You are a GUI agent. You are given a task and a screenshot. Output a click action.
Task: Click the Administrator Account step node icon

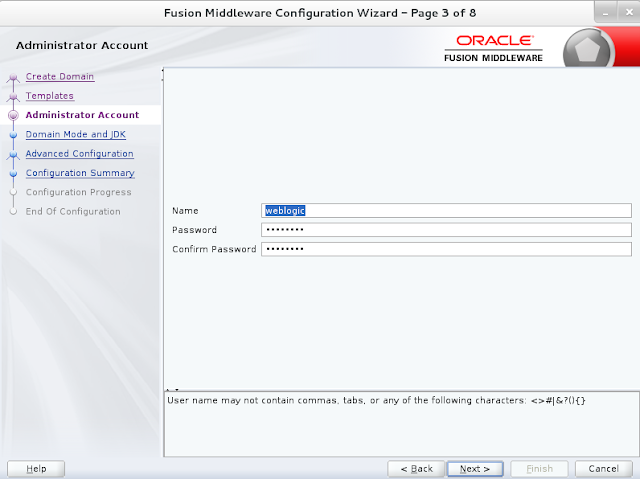13,115
